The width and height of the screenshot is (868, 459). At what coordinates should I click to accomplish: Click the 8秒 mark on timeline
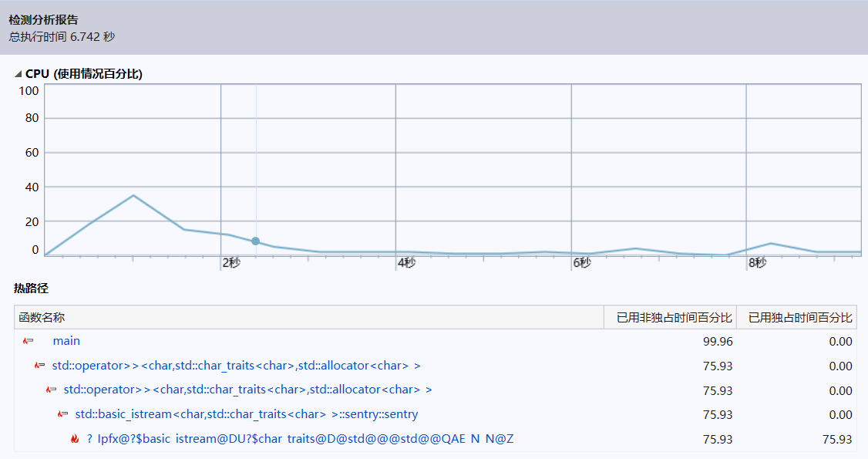point(757,263)
